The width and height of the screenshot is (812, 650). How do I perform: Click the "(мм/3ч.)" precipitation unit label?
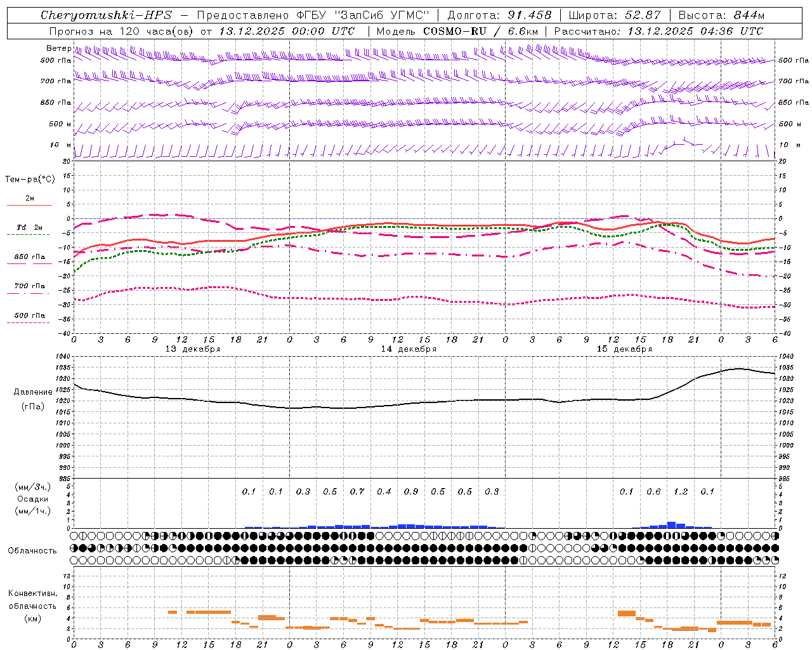(32, 487)
